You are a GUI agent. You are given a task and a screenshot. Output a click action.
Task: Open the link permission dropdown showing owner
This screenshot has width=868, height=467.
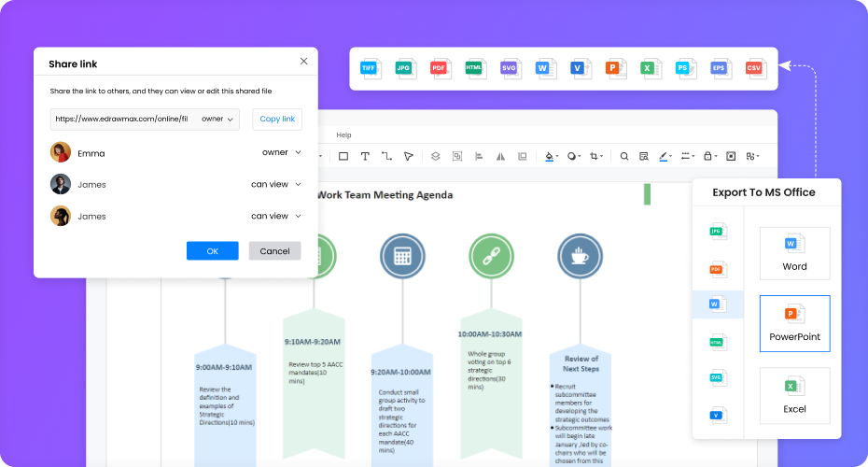217,120
